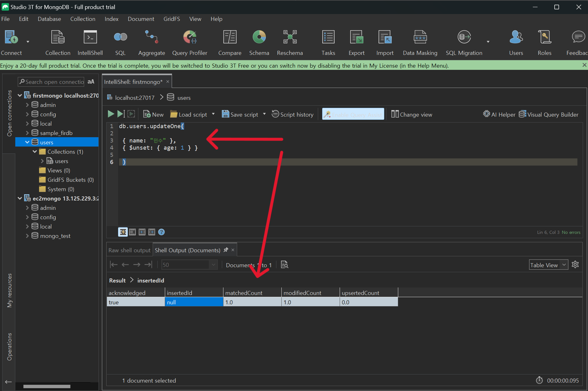Open the Table View dropdown

pyautogui.click(x=548, y=265)
